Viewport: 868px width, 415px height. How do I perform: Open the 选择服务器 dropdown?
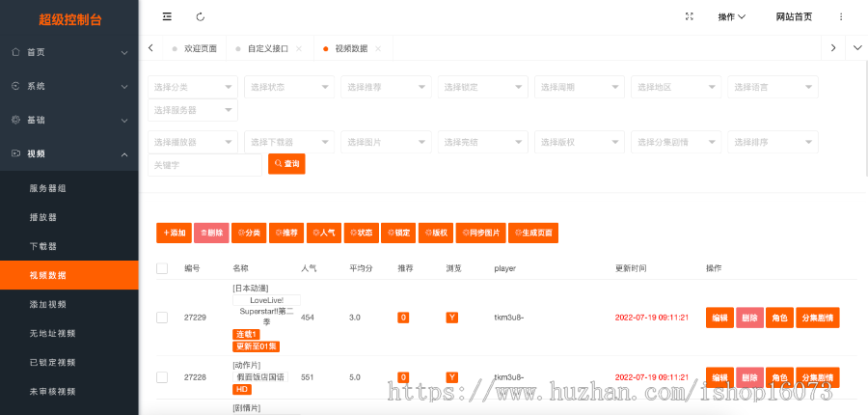point(193,110)
